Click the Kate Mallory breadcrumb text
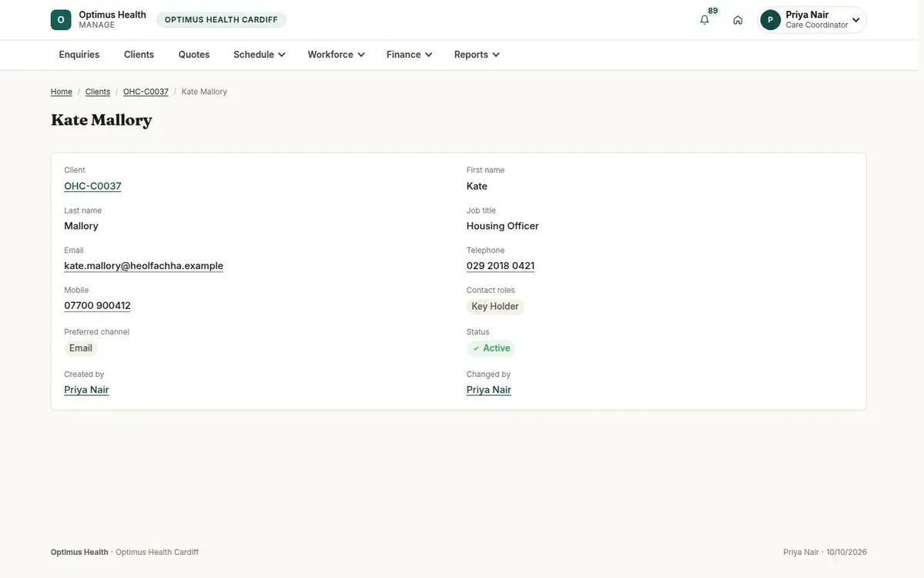924x578 pixels. click(x=204, y=92)
